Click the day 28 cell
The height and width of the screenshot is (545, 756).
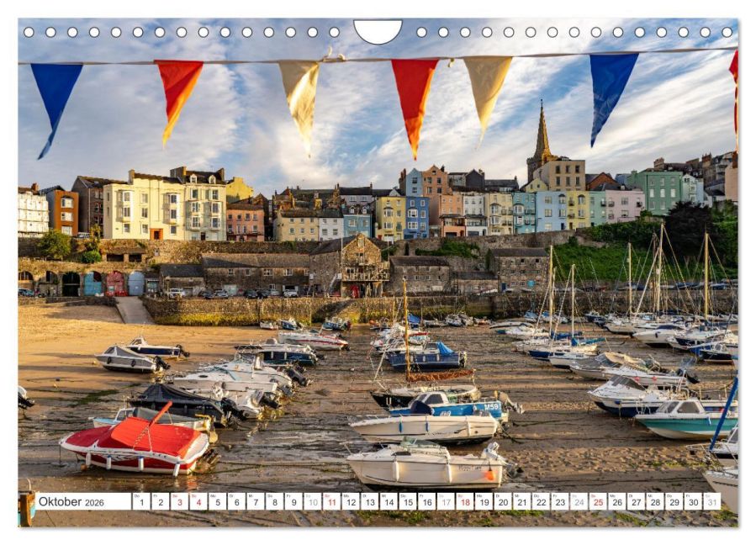click(x=655, y=501)
